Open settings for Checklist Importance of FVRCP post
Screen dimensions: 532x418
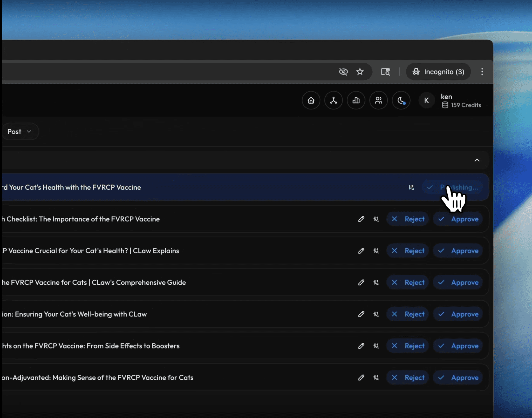[x=376, y=219]
